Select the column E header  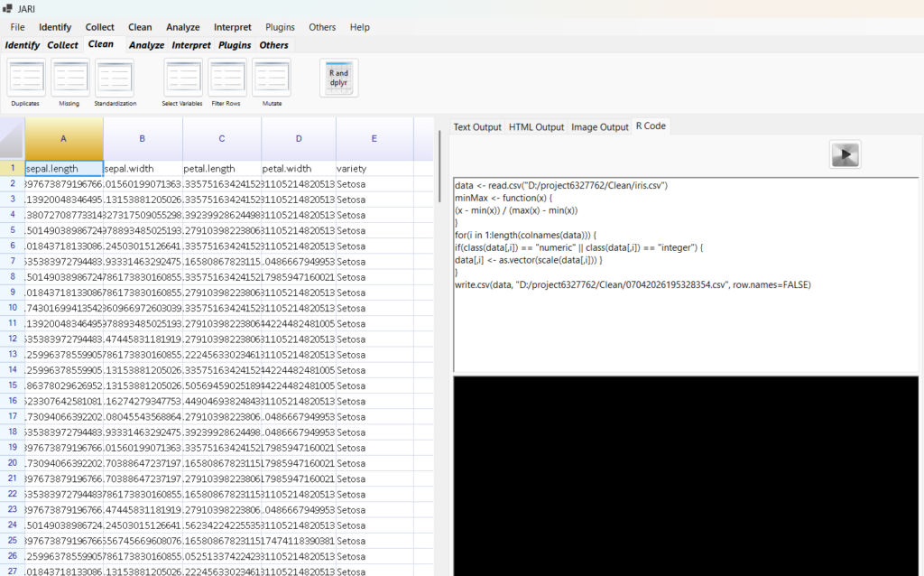tap(374, 138)
